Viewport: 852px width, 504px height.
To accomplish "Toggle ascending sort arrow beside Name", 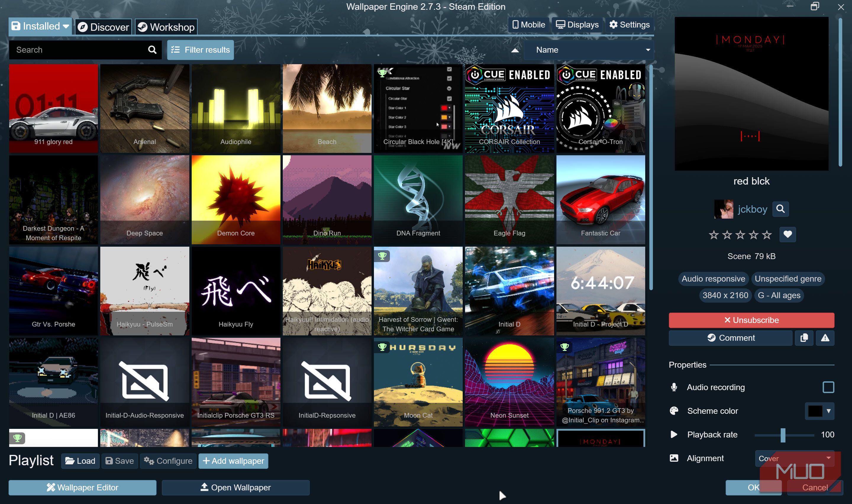I will pyautogui.click(x=515, y=50).
